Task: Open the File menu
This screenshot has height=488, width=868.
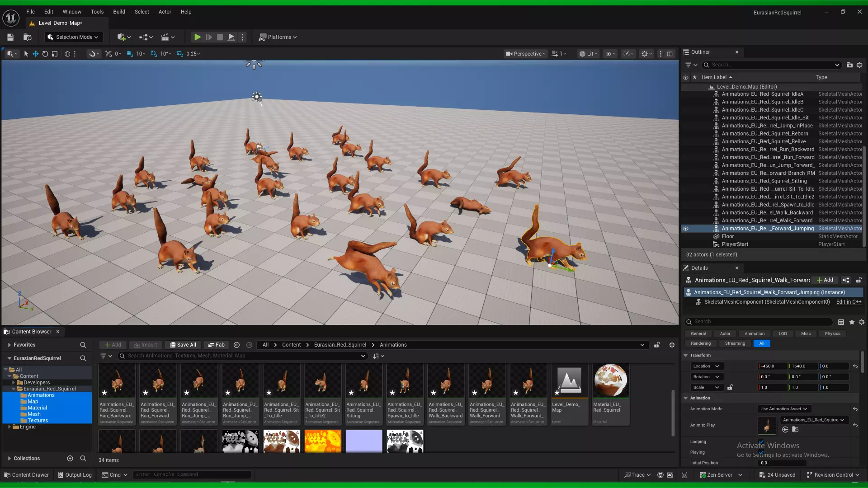Action: pyautogui.click(x=30, y=12)
